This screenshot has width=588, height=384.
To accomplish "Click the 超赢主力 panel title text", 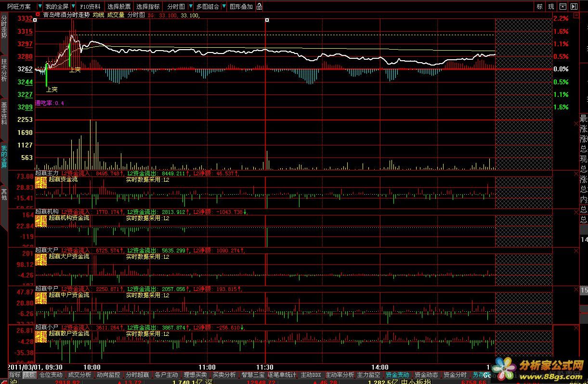I will (47, 173).
